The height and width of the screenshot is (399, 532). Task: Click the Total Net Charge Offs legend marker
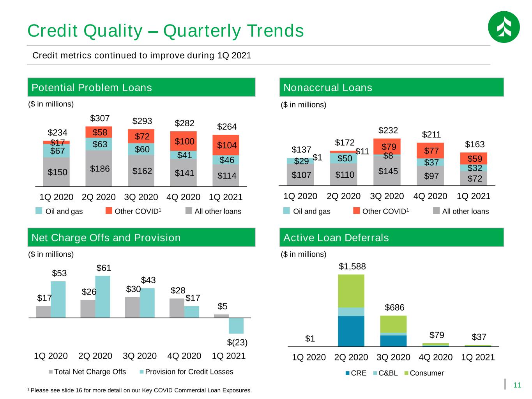(51, 372)
